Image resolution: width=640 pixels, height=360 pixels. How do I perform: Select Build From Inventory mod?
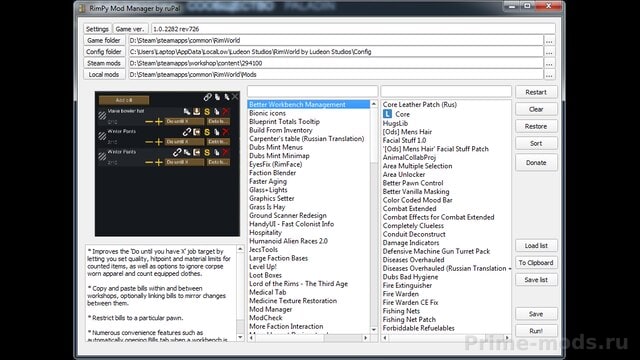coord(281,130)
